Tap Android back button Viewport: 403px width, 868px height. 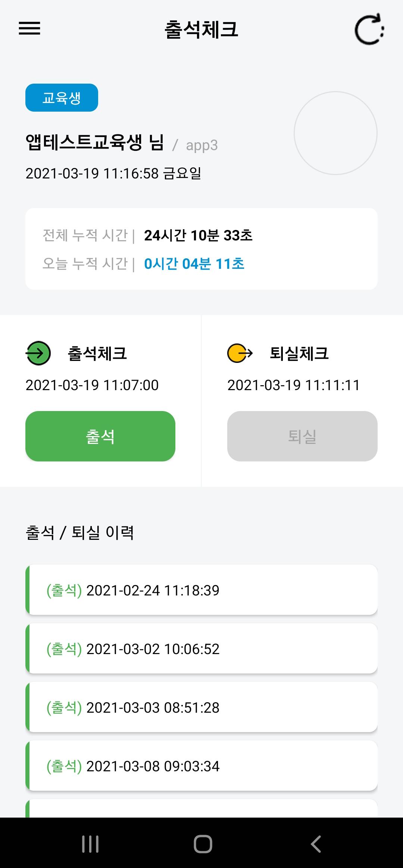(316, 844)
